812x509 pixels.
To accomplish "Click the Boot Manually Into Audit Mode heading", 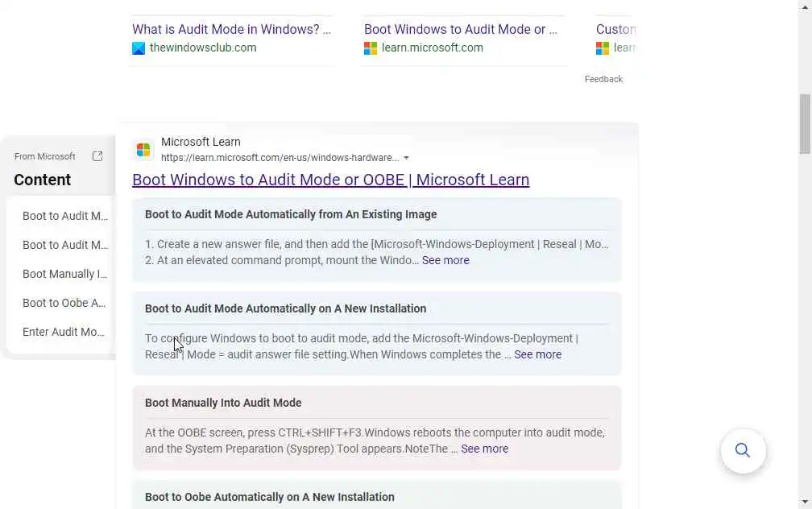I will pyautogui.click(x=223, y=403).
